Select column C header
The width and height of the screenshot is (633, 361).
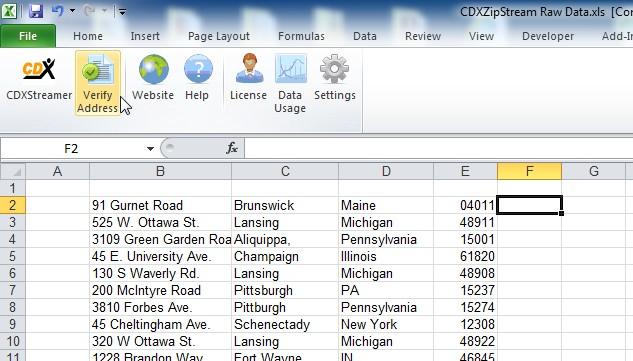click(x=285, y=171)
